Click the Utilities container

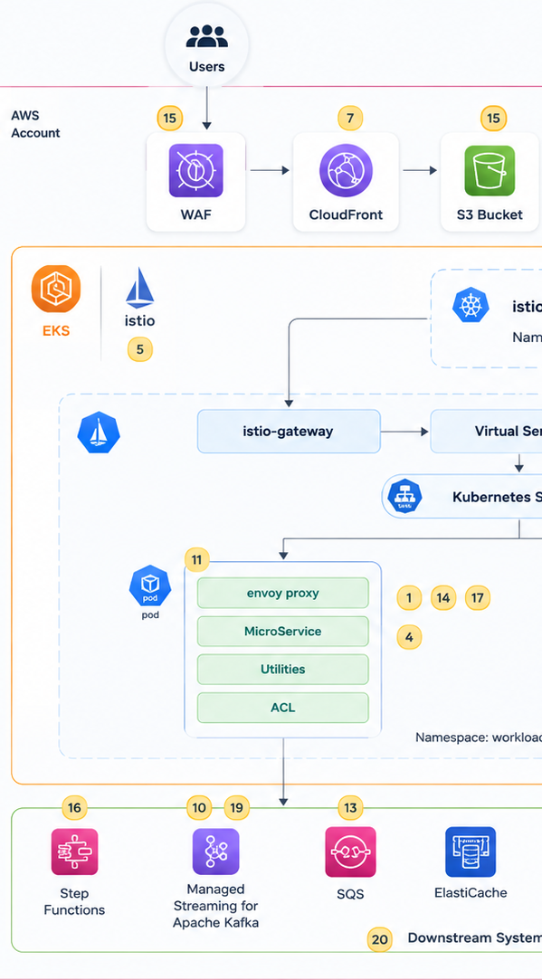point(283,670)
